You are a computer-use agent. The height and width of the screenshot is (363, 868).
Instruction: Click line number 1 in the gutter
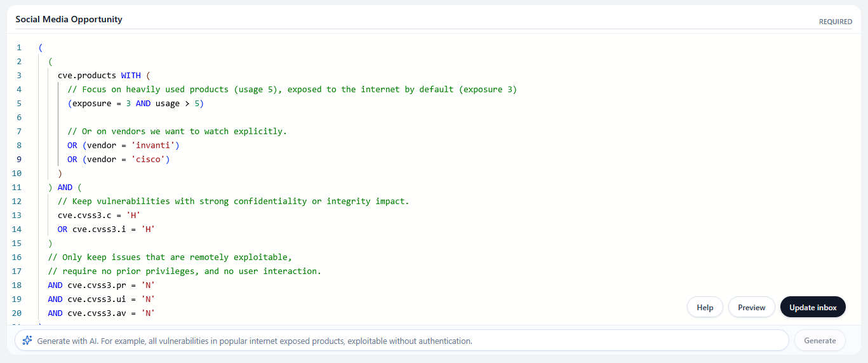pyautogui.click(x=19, y=47)
